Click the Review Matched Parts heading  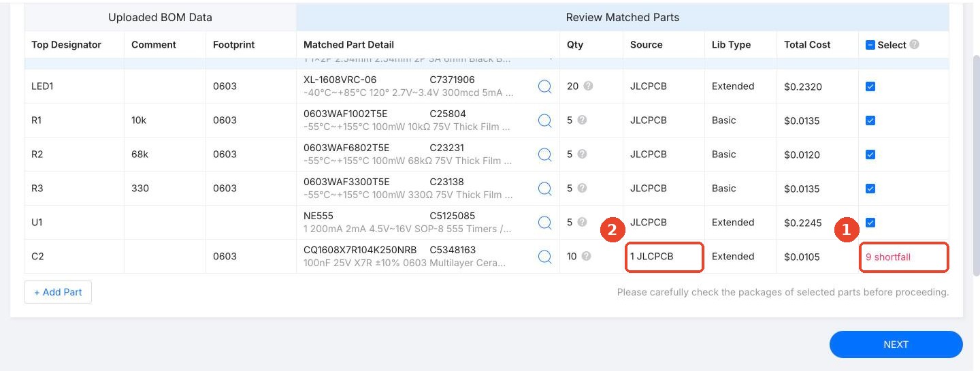click(x=623, y=18)
